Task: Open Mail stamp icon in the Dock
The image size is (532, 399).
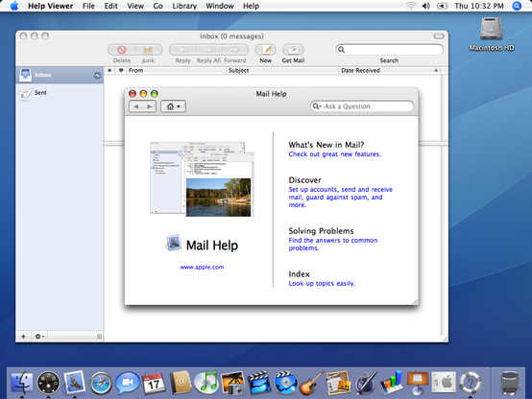Action: coord(74,382)
